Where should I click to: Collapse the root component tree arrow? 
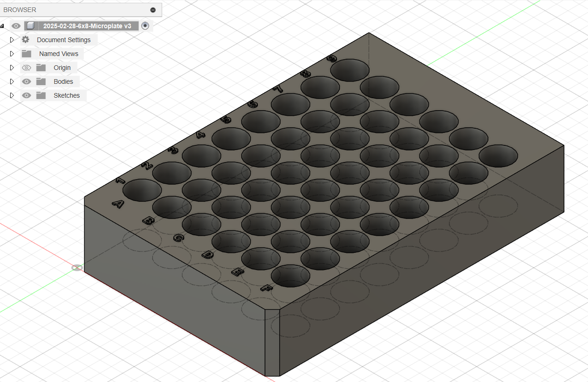pyautogui.click(x=2, y=26)
